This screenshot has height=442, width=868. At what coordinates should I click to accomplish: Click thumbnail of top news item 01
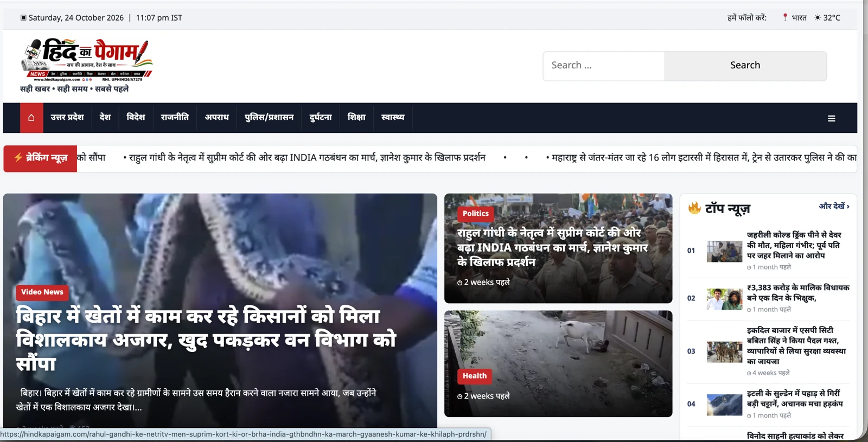724,251
